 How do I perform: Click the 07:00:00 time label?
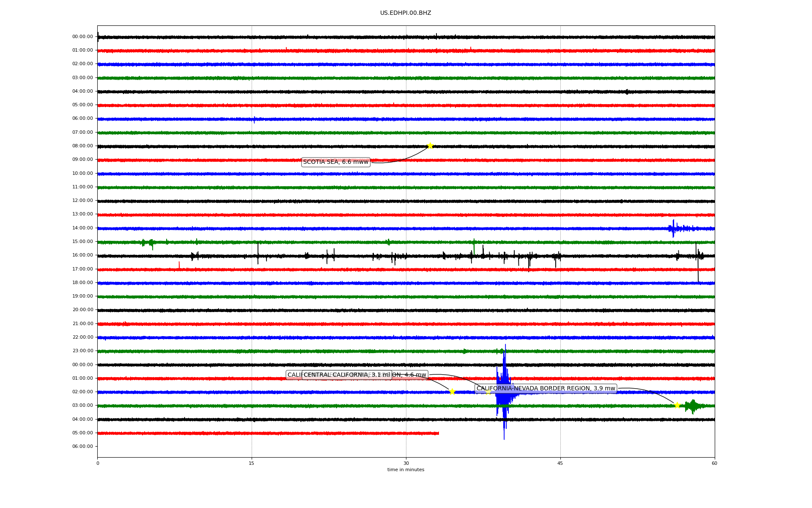[82, 133]
